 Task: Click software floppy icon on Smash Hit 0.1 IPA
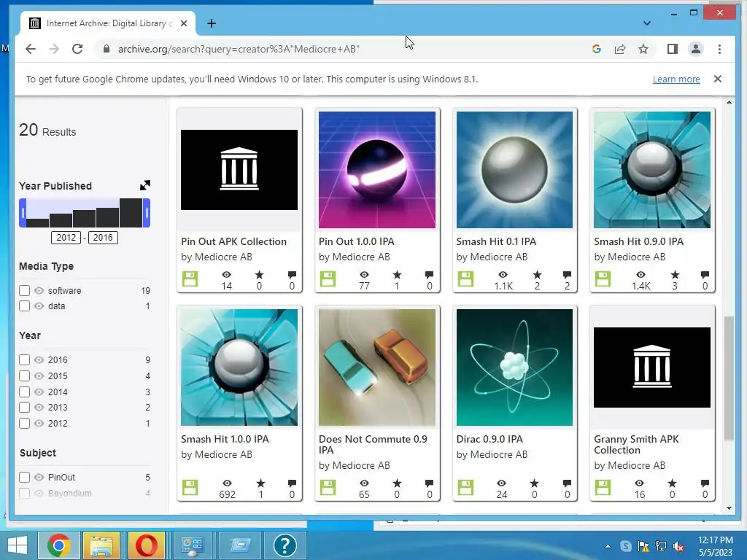465,279
